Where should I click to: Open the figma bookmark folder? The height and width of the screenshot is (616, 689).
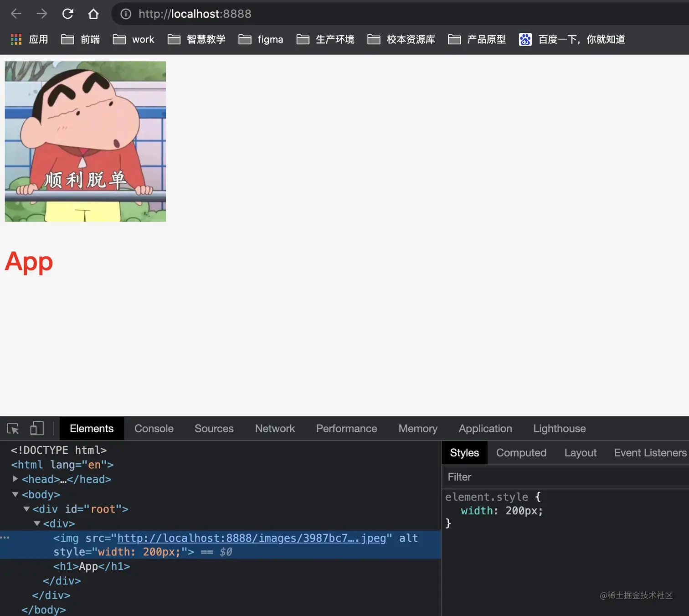tap(261, 40)
